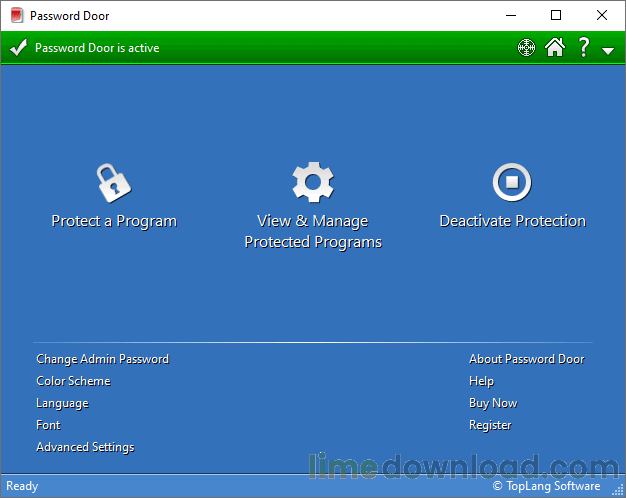This screenshot has width=626, height=498.
Task: Open the Font settings link
Action: pos(48,425)
